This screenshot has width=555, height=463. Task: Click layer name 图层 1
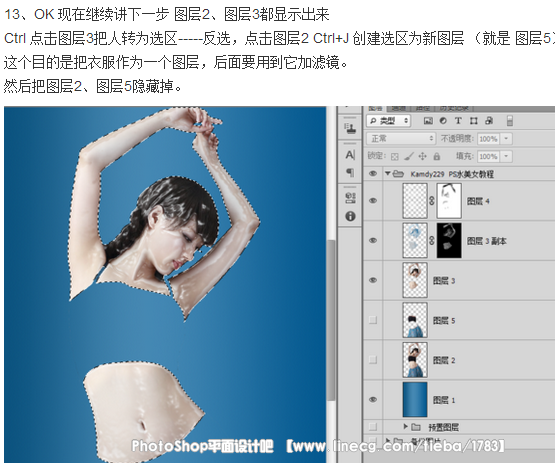[444, 400]
